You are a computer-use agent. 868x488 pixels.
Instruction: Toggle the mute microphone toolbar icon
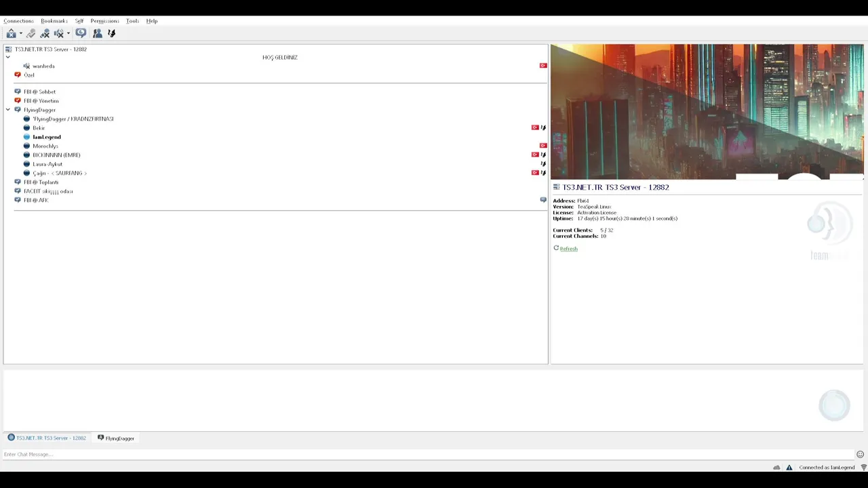[x=45, y=33]
